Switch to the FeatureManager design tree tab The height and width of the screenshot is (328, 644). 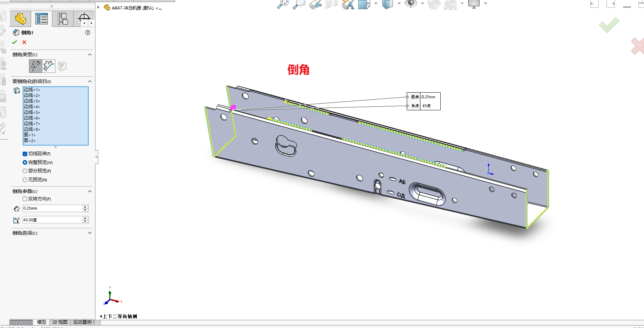[x=21, y=19]
